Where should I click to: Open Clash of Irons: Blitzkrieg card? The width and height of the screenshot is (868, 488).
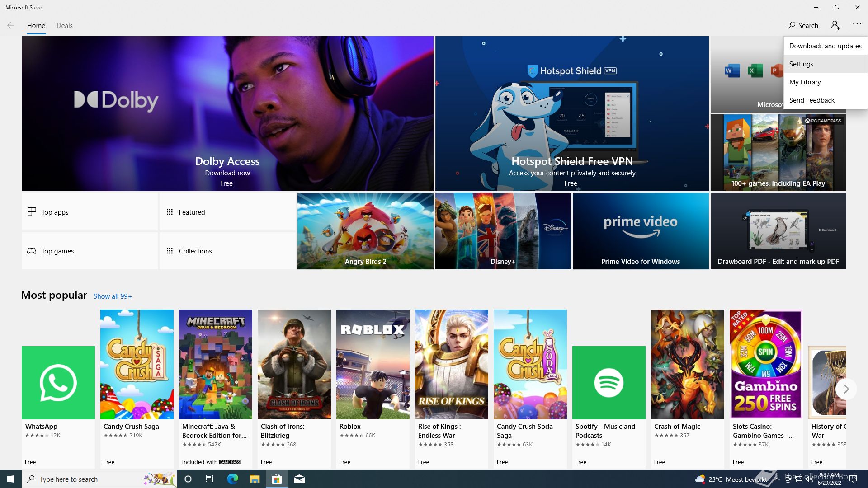pos(294,389)
